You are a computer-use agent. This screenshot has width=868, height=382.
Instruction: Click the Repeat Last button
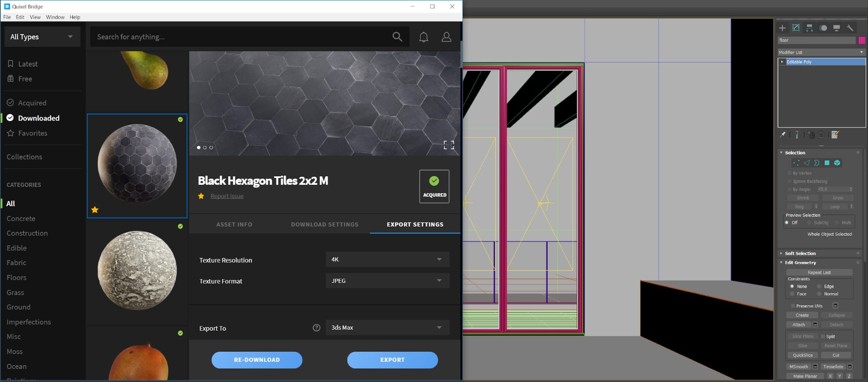819,273
